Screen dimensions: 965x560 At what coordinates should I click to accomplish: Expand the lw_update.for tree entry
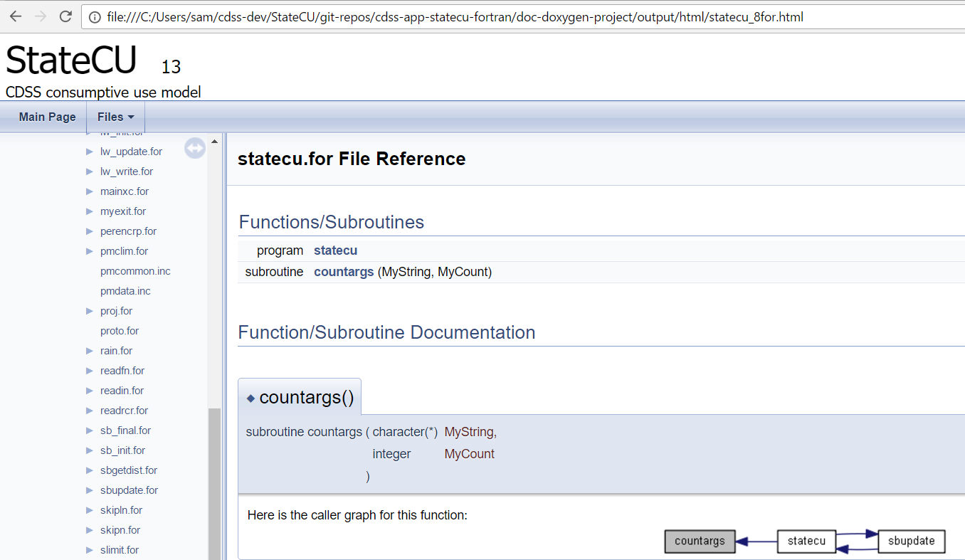pyautogui.click(x=88, y=151)
